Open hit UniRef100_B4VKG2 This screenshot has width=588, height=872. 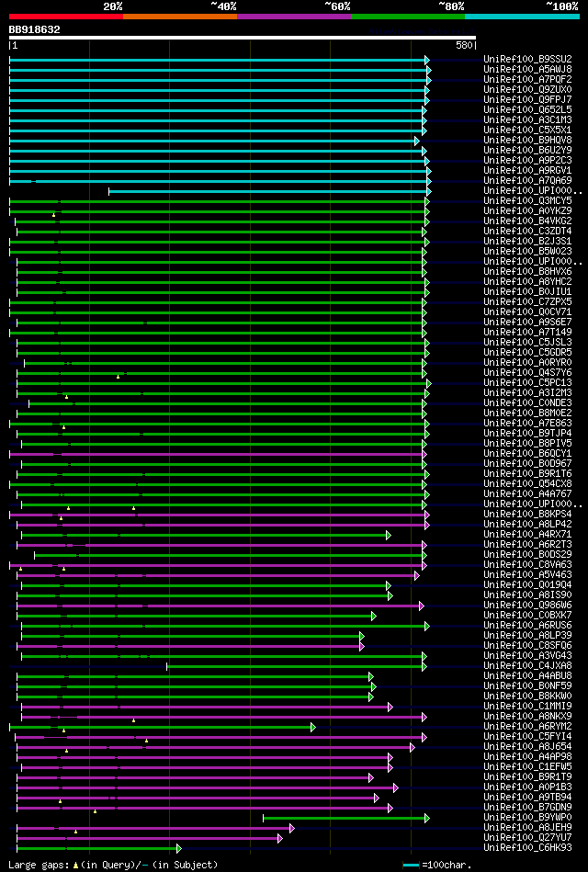pos(527,221)
